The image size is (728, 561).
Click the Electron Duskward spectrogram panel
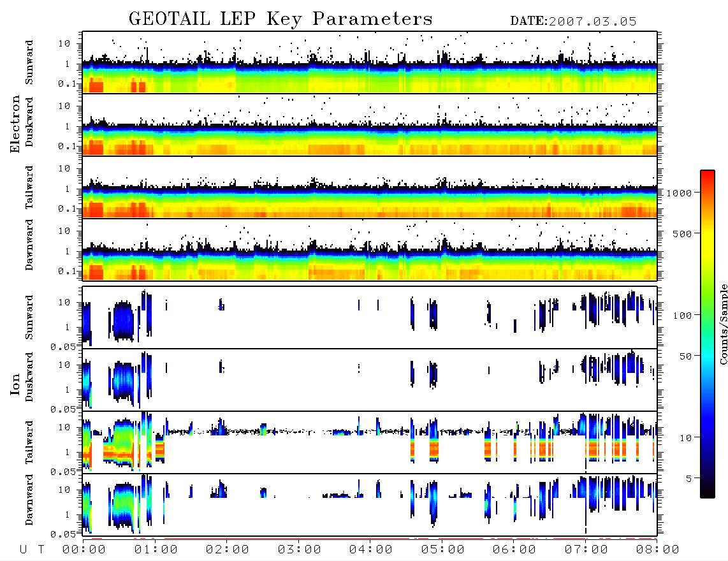[370, 124]
